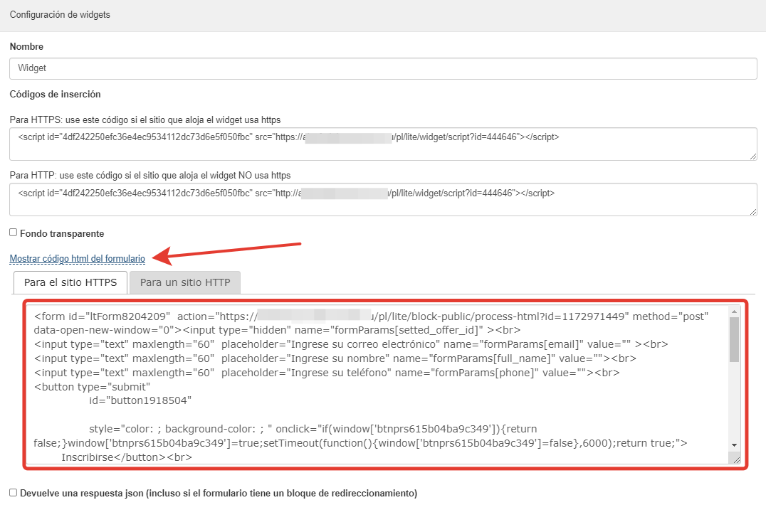Click the Para HTTPS instruction text

145,120
